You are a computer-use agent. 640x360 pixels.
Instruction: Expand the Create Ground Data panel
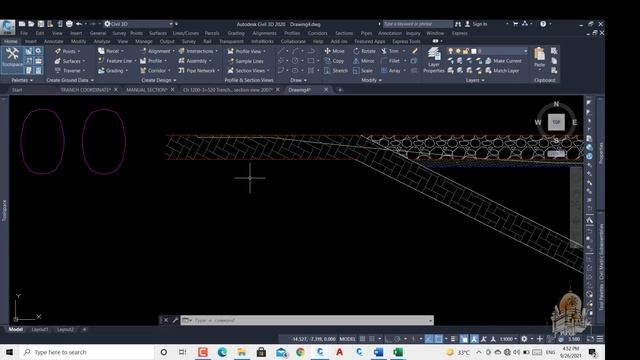(x=70, y=80)
